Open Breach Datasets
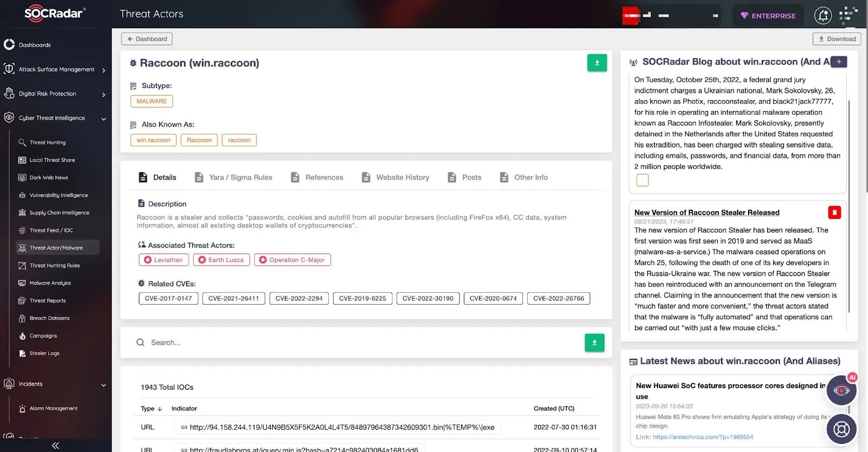Viewport: 868px width, 452px height. click(x=49, y=318)
